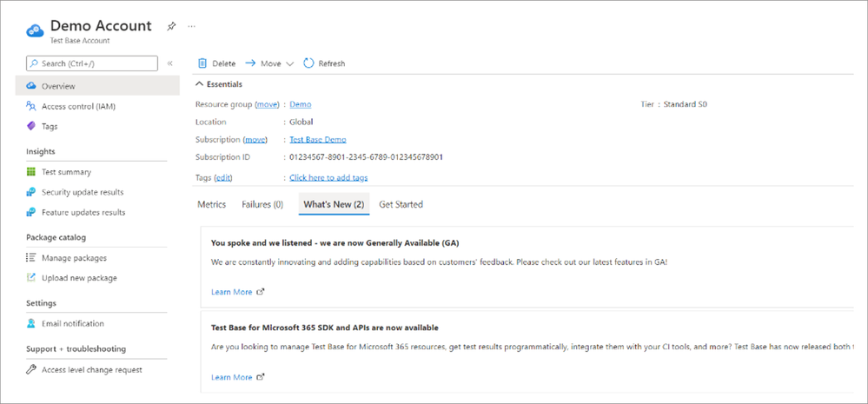
Task: Click the Upload new package icon
Action: coord(31,278)
